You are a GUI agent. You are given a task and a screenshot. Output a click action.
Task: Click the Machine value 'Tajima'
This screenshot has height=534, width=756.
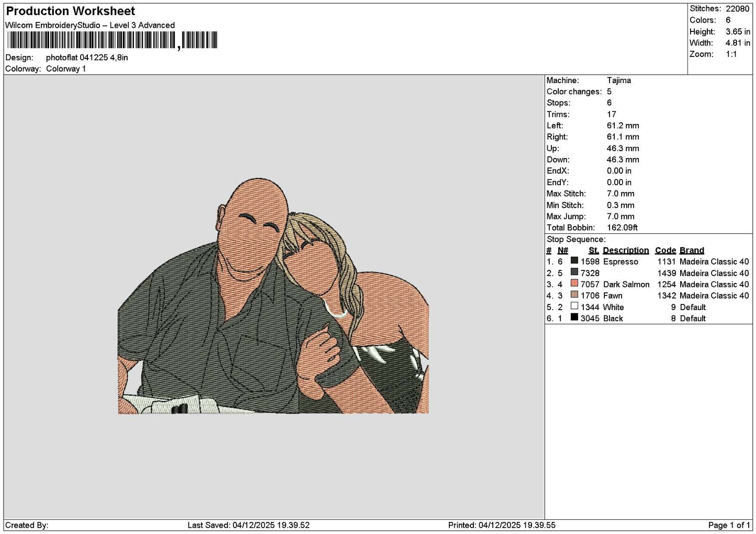(619, 81)
